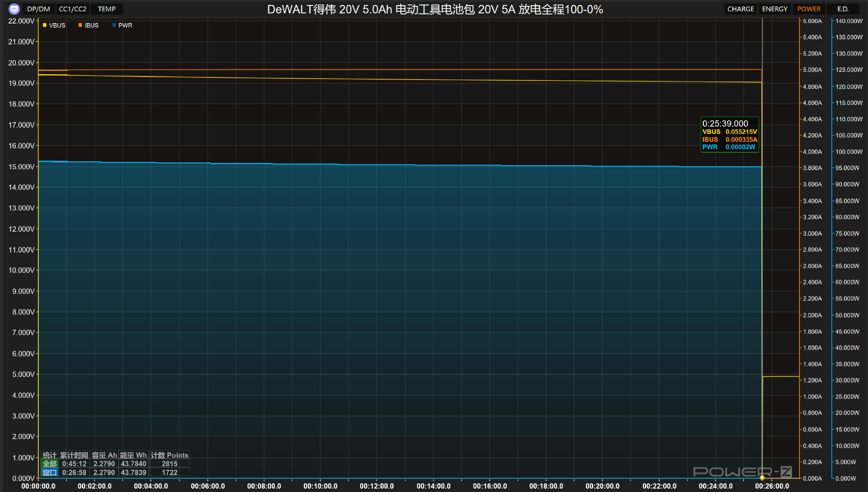
Task: Click the 22.000V voltage axis label
Action: 21,21
